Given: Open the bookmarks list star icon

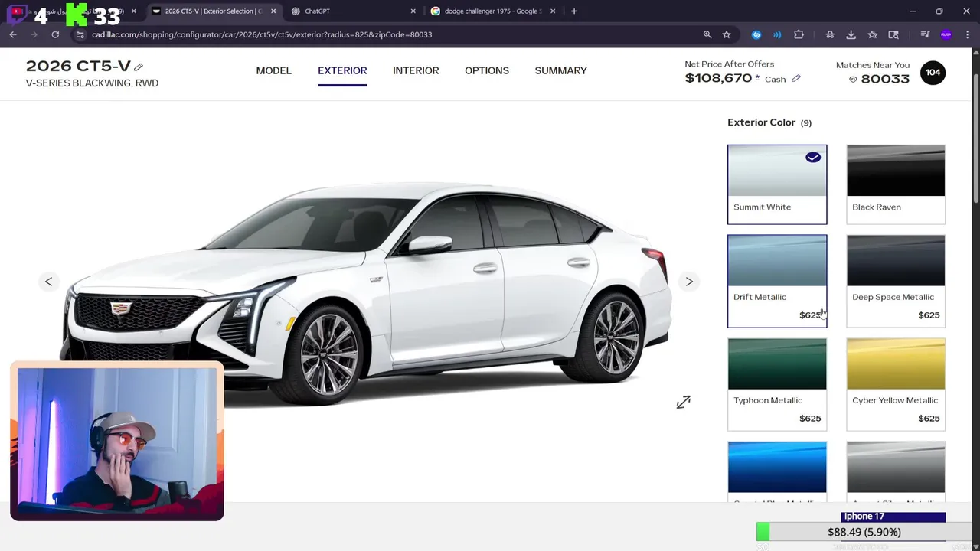Looking at the screenshot, I should point(872,34).
